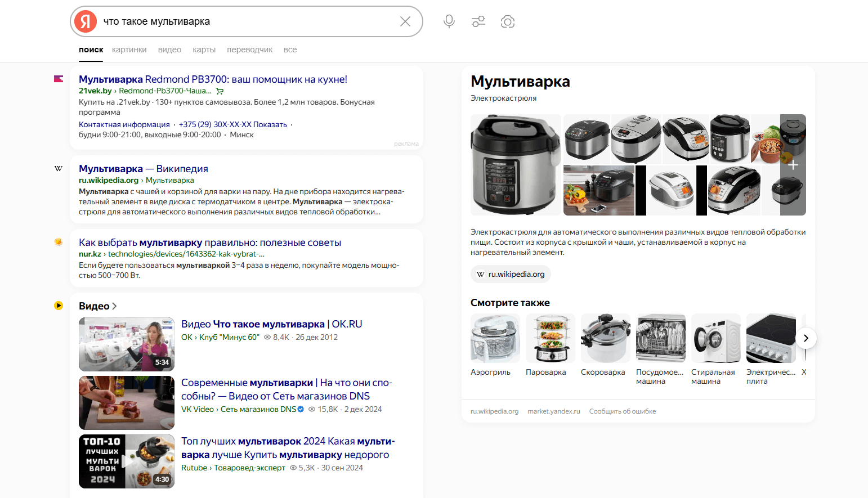868x498 pixels.
Task: Click the shopping cart icon next to 21vek.by URL
Action: 220,91
